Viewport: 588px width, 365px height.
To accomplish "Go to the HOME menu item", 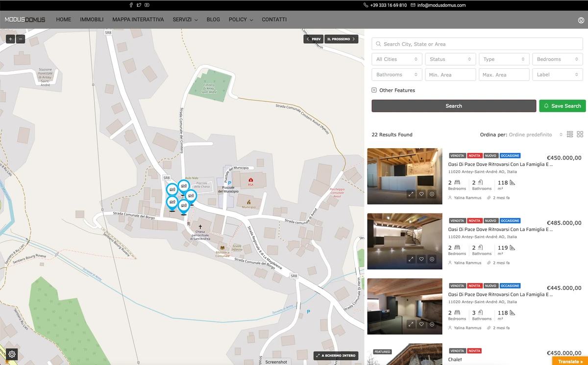I will 64,20.
